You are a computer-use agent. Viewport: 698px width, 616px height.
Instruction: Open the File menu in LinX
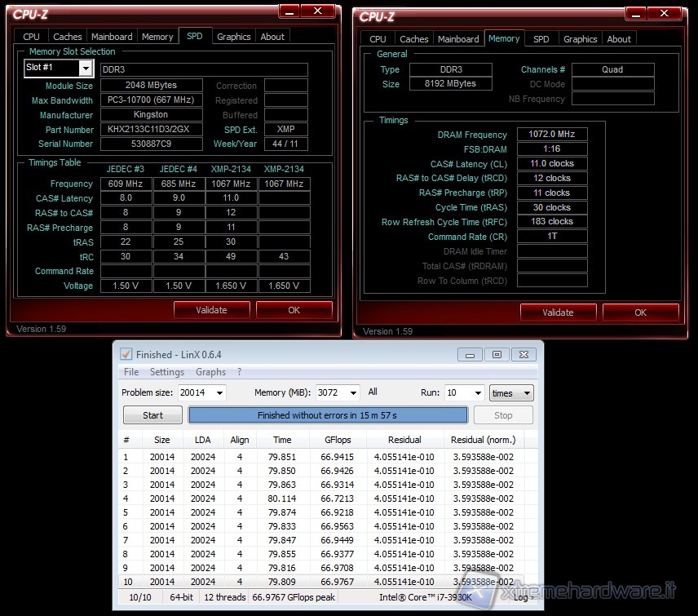[130, 372]
